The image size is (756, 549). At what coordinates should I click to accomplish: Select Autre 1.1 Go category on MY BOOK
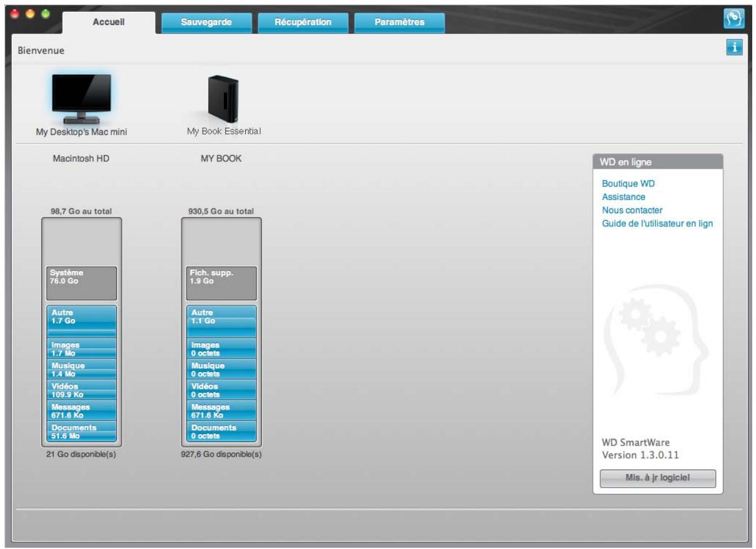(x=221, y=321)
